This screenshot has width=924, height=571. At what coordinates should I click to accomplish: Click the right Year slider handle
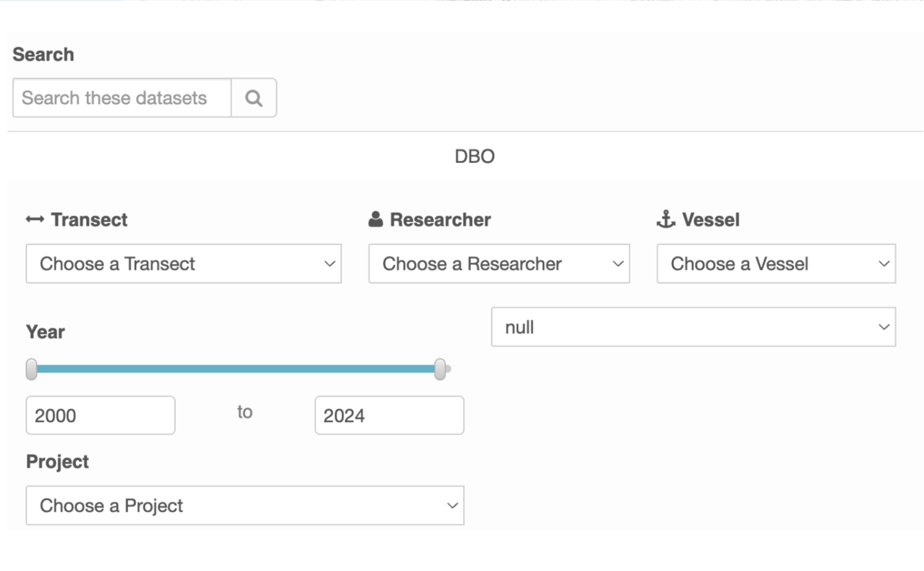click(x=440, y=369)
